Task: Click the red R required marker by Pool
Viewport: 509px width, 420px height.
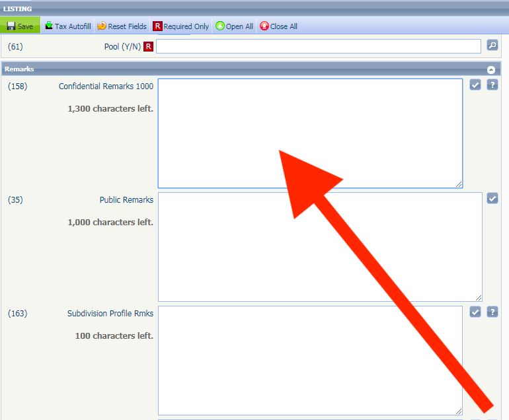Action: pos(148,47)
